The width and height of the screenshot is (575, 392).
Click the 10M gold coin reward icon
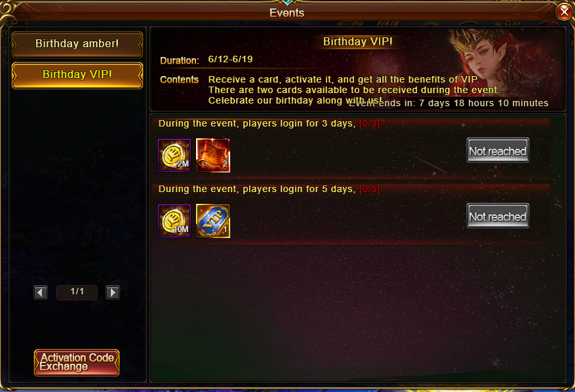click(x=174, y=221)
